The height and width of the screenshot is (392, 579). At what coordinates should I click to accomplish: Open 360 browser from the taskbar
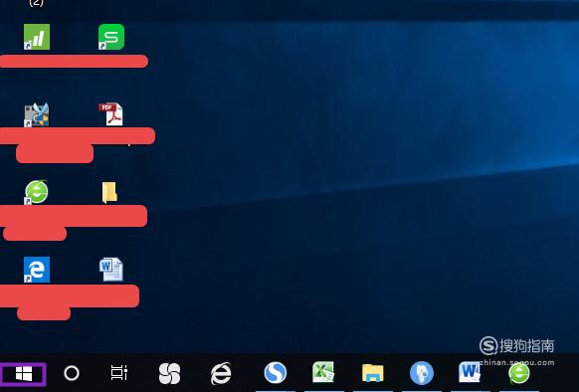click(x=519, y=372)
